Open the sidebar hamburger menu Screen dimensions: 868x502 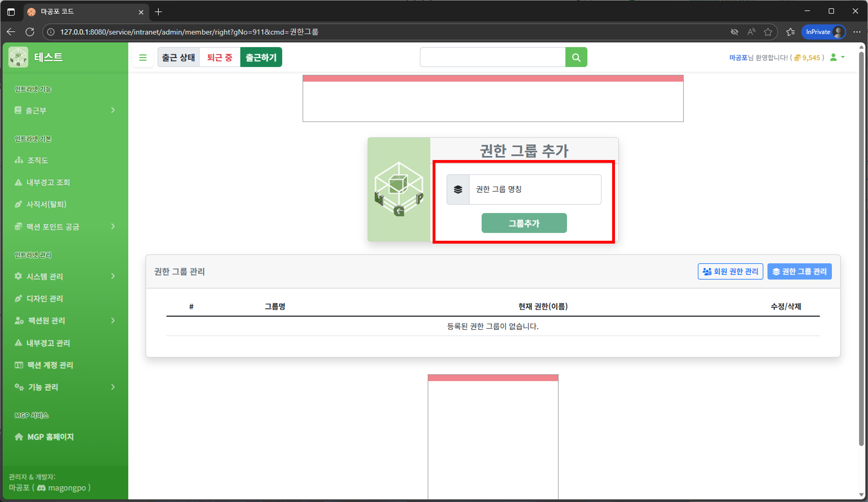click(143, 57)
